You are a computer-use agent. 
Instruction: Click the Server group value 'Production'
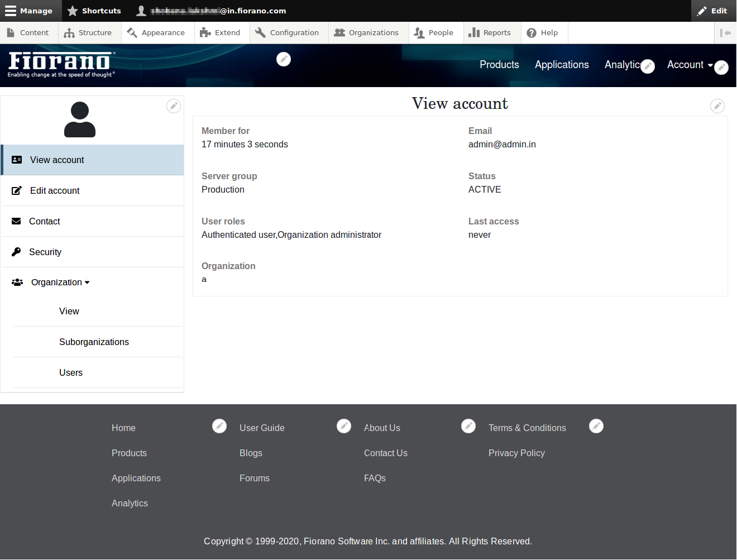pos(223,190)
